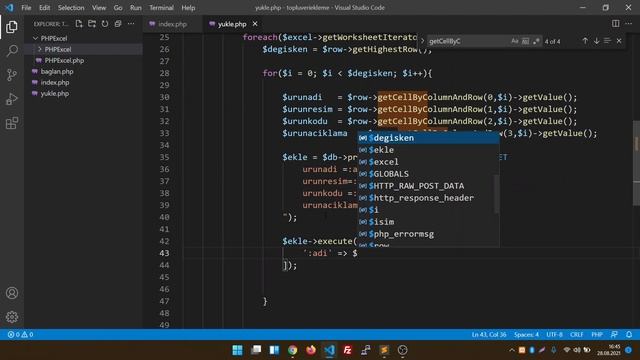The height and width of the screenshot is (360, 640).
Task: Open the Terminal menu
Action: pos(161,8)
